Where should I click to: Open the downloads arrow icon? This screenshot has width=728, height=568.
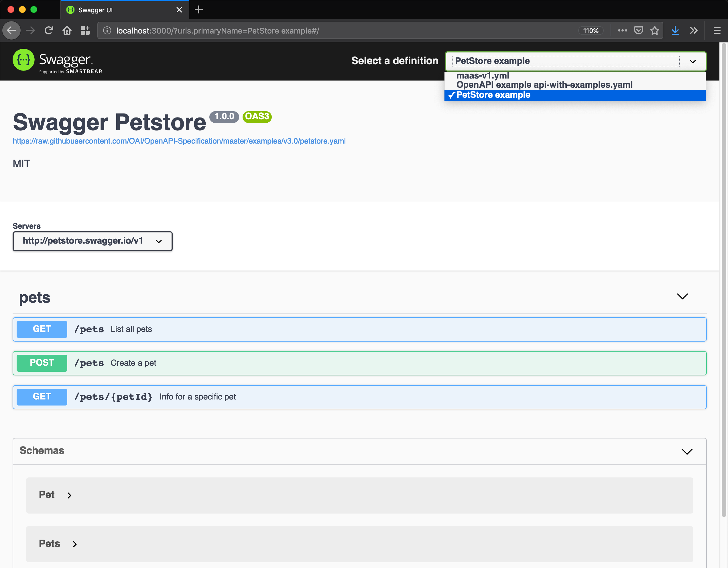675,31
